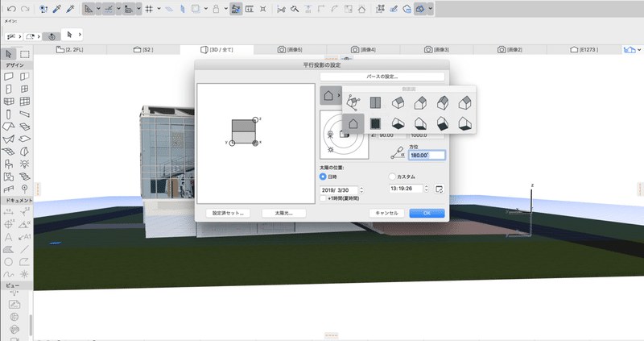Enable the +1時間(夏時間) checkbox
Viewport: 644px width, 341px height.
[x=323, y=198]
